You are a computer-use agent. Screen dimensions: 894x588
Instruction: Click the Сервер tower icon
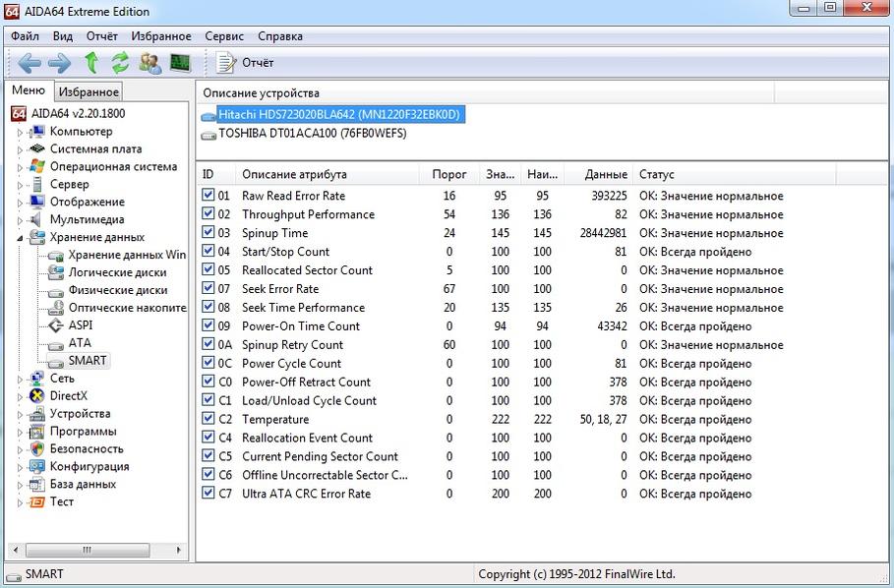[37, 185]
